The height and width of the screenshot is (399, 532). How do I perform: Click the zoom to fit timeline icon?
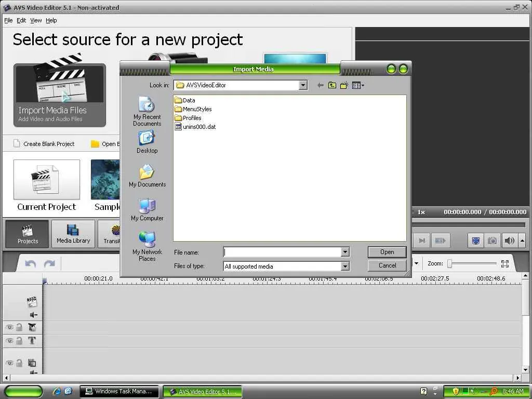[504, 263]
